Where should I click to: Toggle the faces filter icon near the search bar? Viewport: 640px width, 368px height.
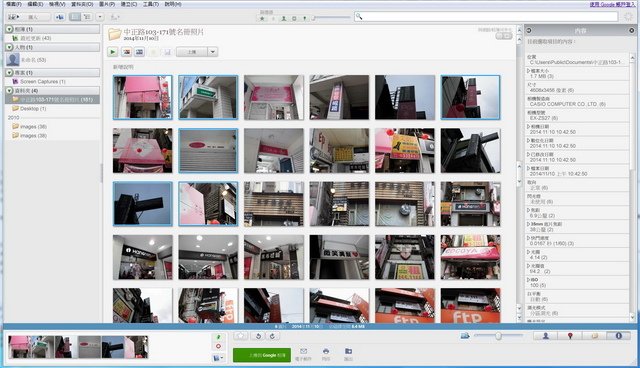pyautogui.click(x=283, y=18)
